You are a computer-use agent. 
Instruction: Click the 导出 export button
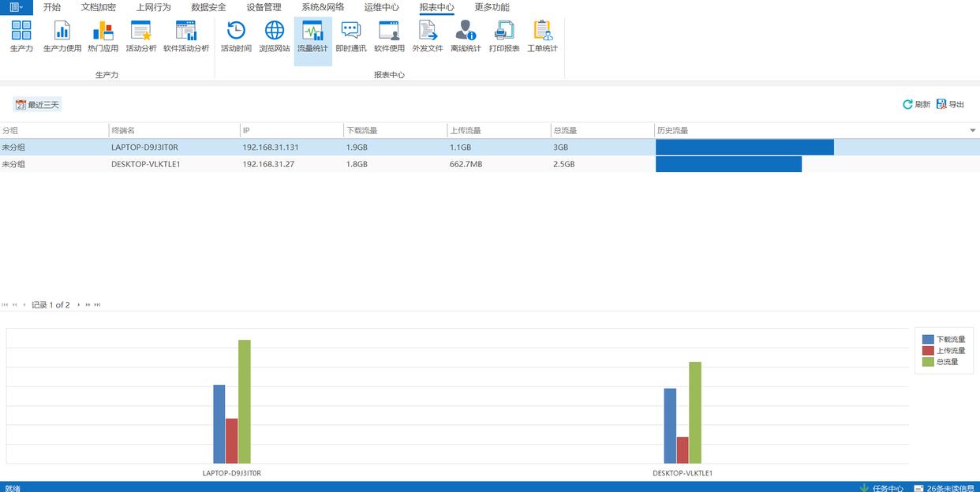950,104
